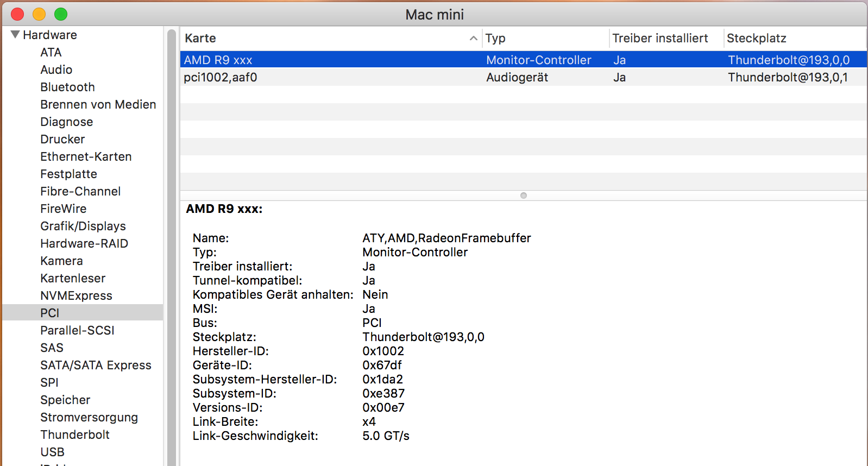Sort the table by Steckplatz column
Screen dimensions: 868x466
point(757,38)
